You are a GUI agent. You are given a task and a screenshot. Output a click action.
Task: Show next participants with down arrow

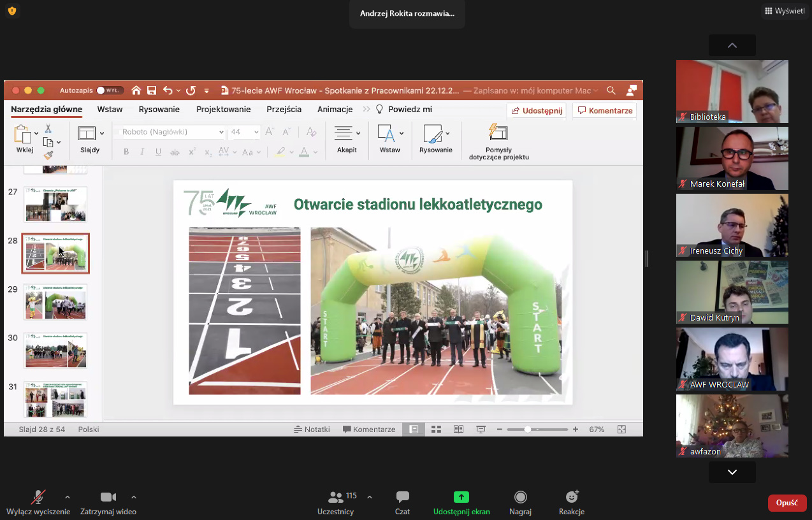click(x=732, y=472)
